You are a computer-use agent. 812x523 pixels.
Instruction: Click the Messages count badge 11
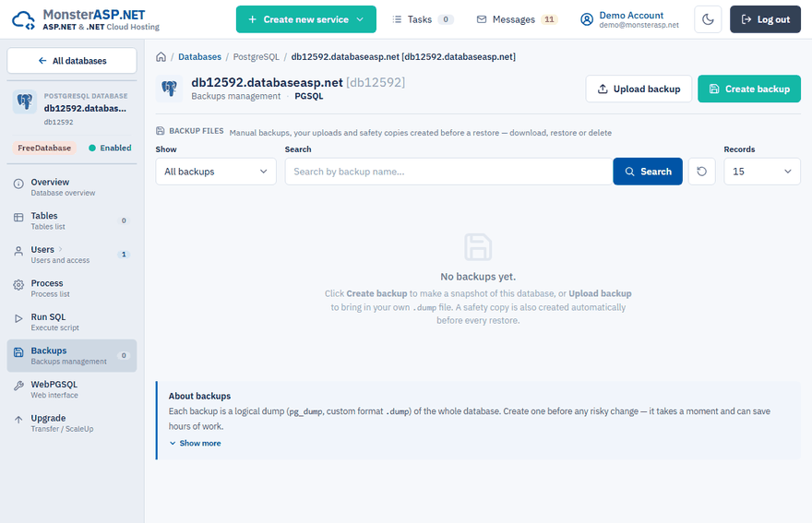tap(549, 19)
